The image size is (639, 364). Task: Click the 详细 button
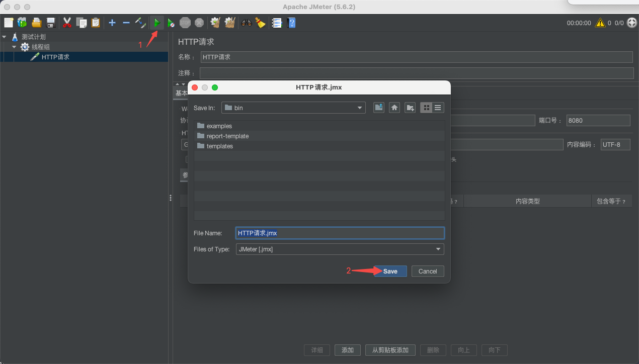click(317, 350)
